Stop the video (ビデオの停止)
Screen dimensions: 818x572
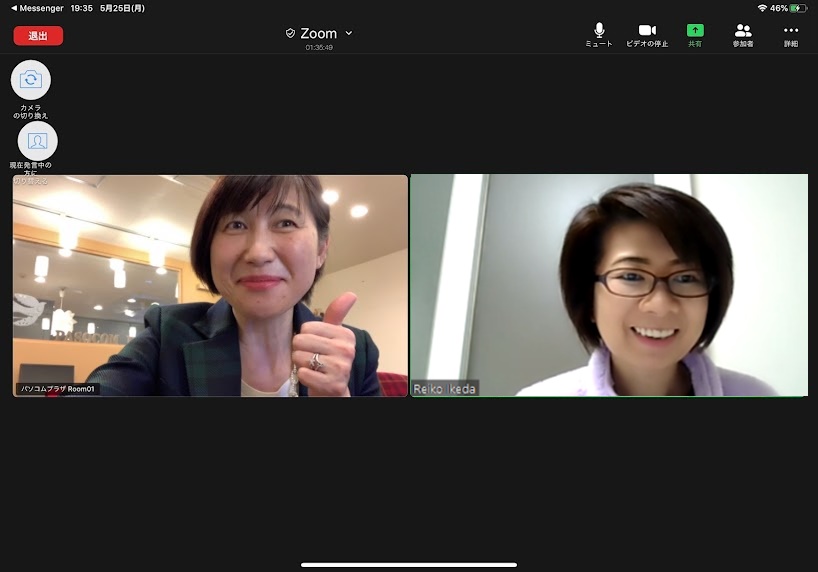click(647, 35)
